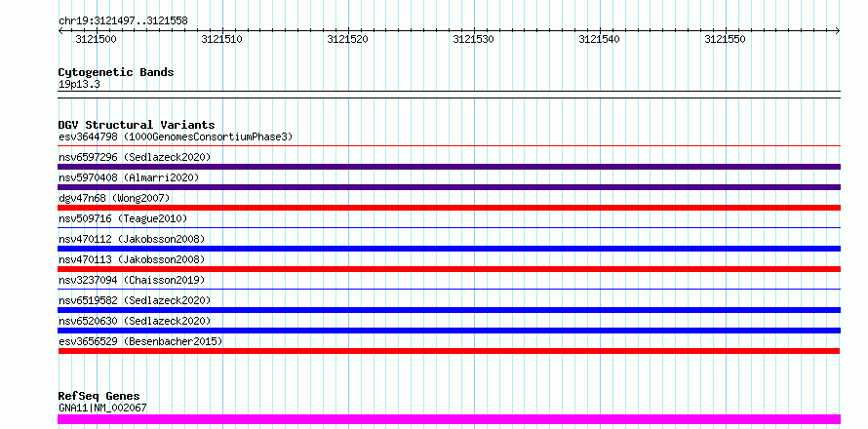Image resolution: width=868 pixels, height=429 pixels.
Task: Click ruler position 3121550
Action: click(725, 39)
